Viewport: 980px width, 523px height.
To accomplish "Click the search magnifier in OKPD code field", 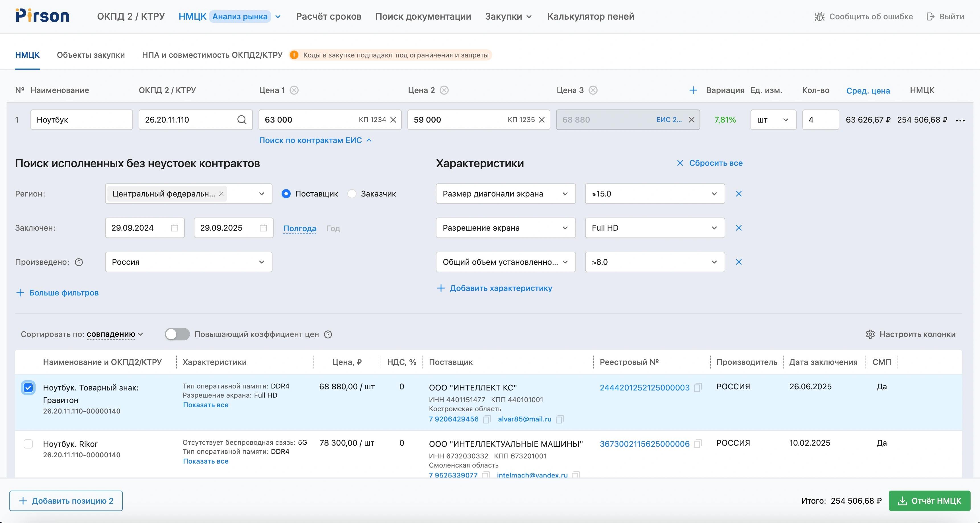I will (x=241, y=120).
